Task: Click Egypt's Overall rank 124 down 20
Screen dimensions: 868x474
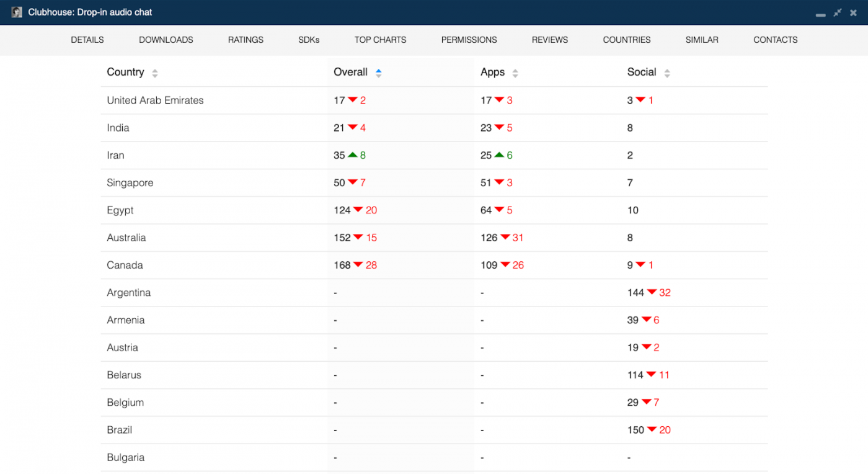Action: tap(355, 210)
